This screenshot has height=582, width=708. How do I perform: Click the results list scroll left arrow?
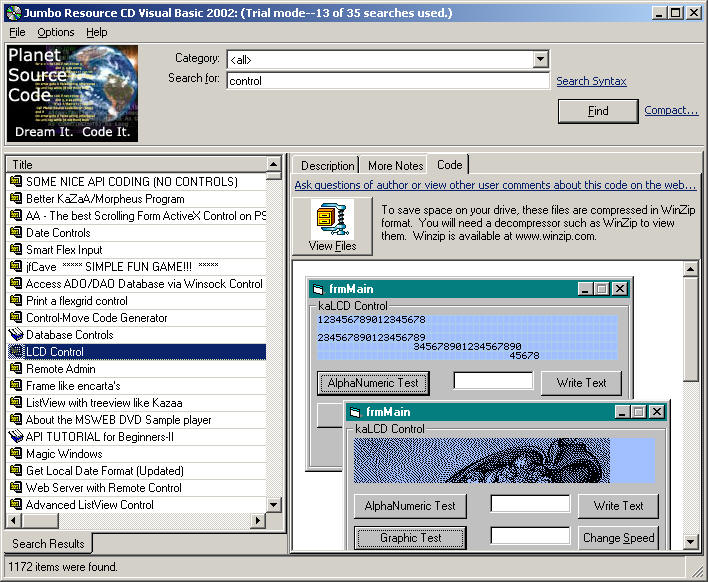point(14,521)
